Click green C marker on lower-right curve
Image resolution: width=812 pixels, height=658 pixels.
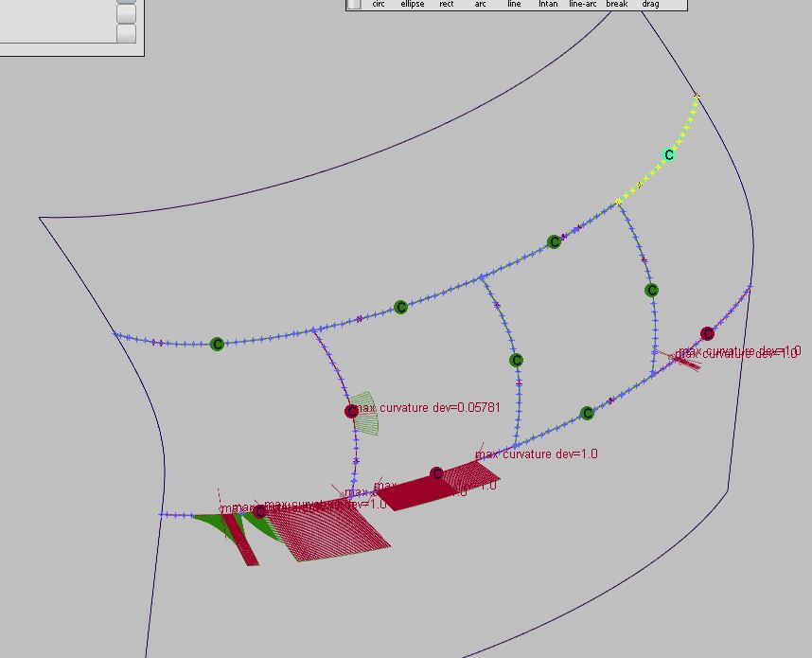click(x=587, y=413)
